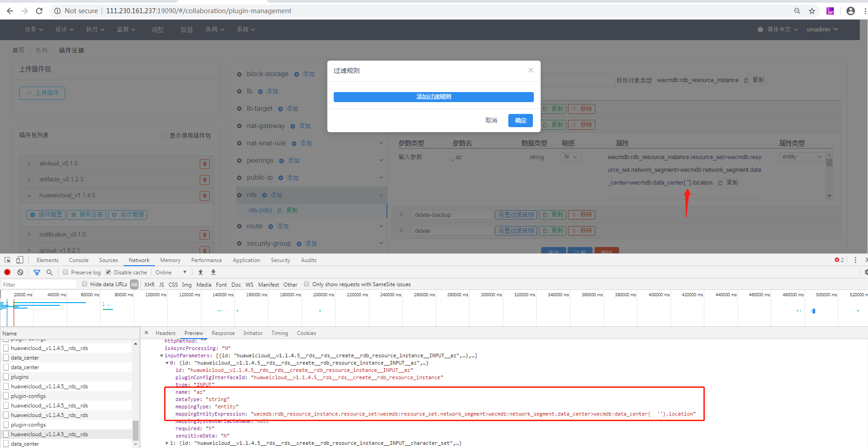868x448 pixels.
Task: Reload the page in the browser toolbar
Action: click(39, 10)
